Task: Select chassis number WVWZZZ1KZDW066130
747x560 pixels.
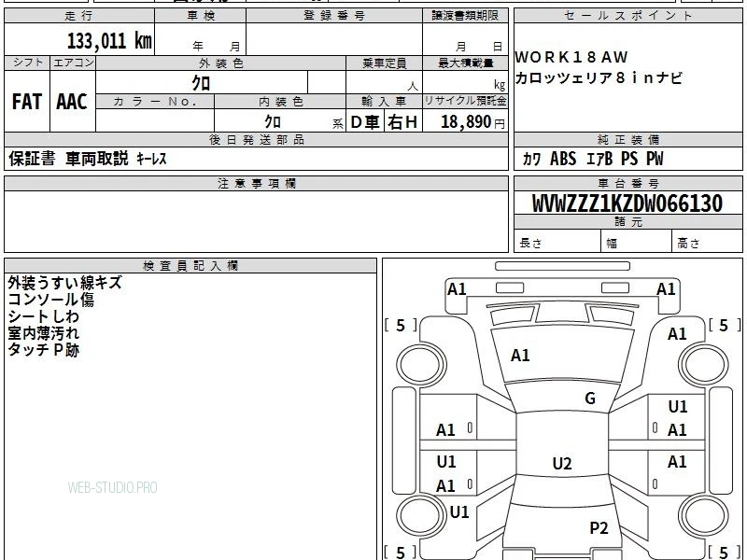Action: pyautogui.click(x=627, y=203)
